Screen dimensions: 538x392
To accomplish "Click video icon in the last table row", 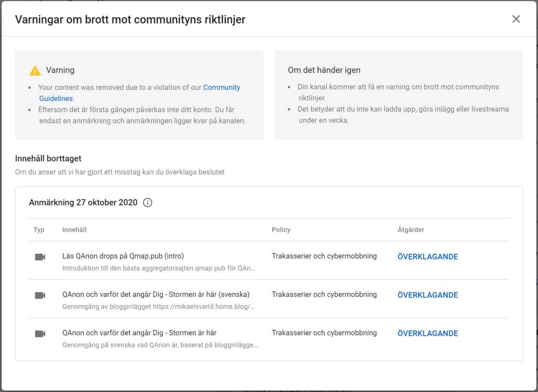I will point(40,334).
